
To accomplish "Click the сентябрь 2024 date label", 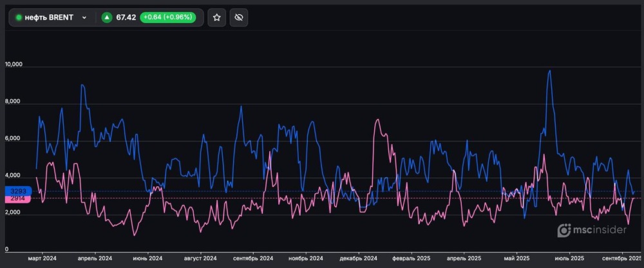I will pos(254,258).
